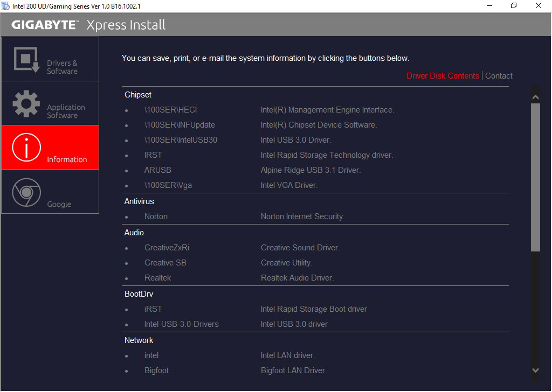Click the Contact link
The height and width of the screenshot is (392, 552).
[x=498, y=76]
